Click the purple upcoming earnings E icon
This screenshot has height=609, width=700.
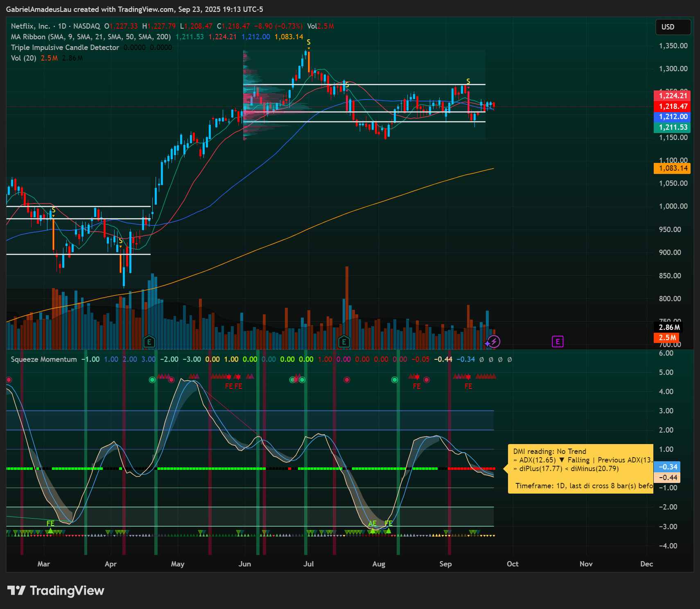(x=558, y=341)
